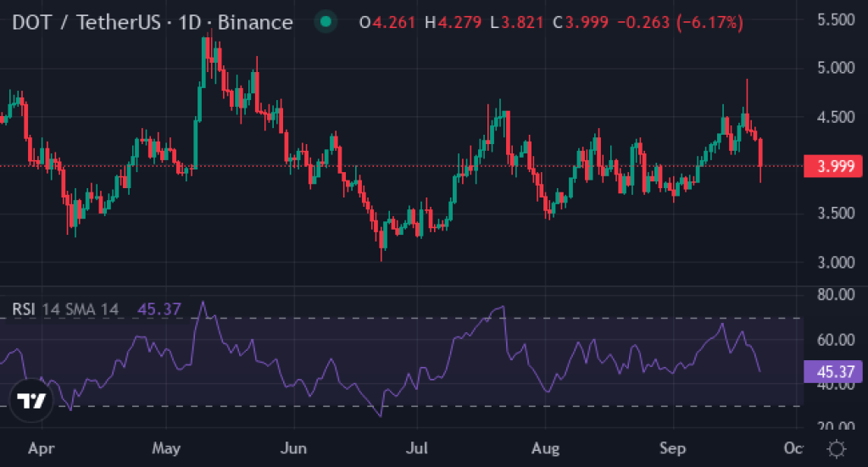Click the 80.00 RSI scale label

coord(836,295)
